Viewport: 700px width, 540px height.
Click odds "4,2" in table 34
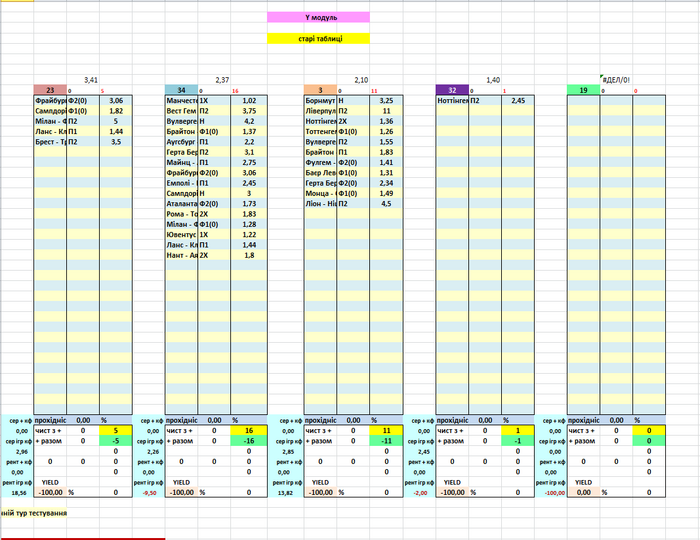[249, 121]
